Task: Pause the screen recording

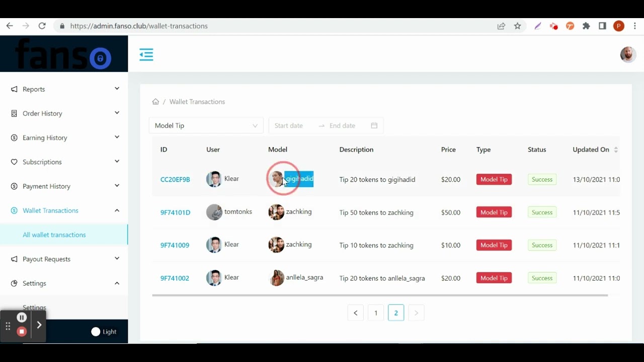Action: 22,317
